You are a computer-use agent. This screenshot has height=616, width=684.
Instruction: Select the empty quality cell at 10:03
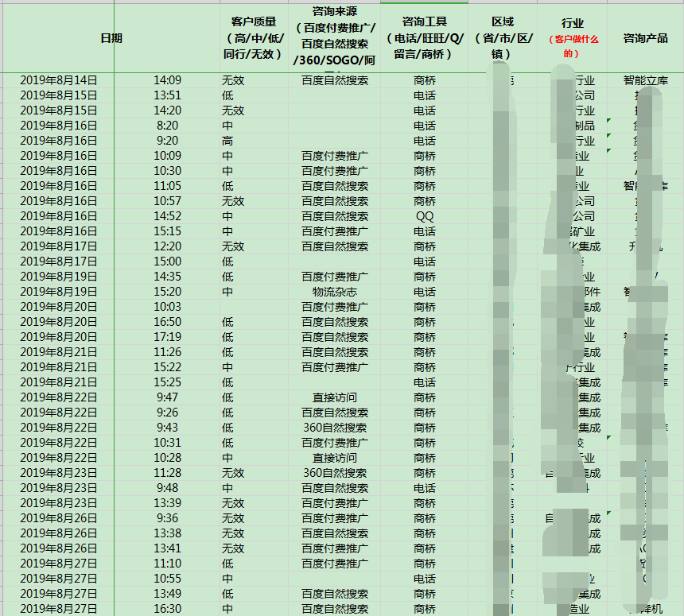(x=254, y=307)
